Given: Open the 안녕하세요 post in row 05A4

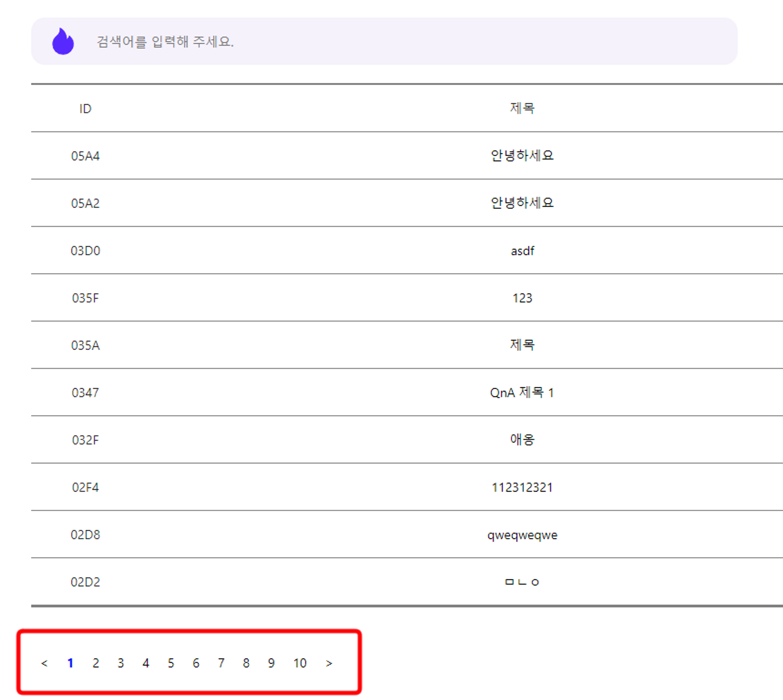Looking at the screenshot, I should [522, 156].
